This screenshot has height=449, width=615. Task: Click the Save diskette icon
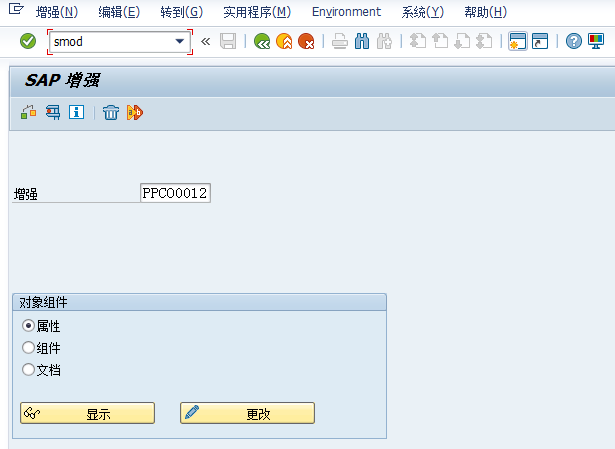228,41
